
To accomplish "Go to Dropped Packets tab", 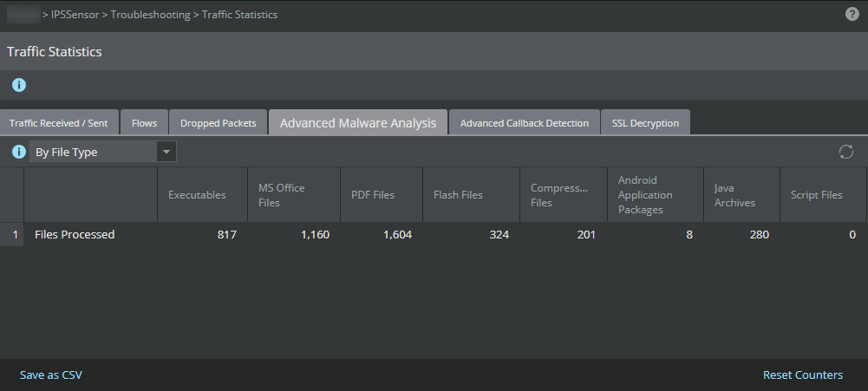I will 219,123.
